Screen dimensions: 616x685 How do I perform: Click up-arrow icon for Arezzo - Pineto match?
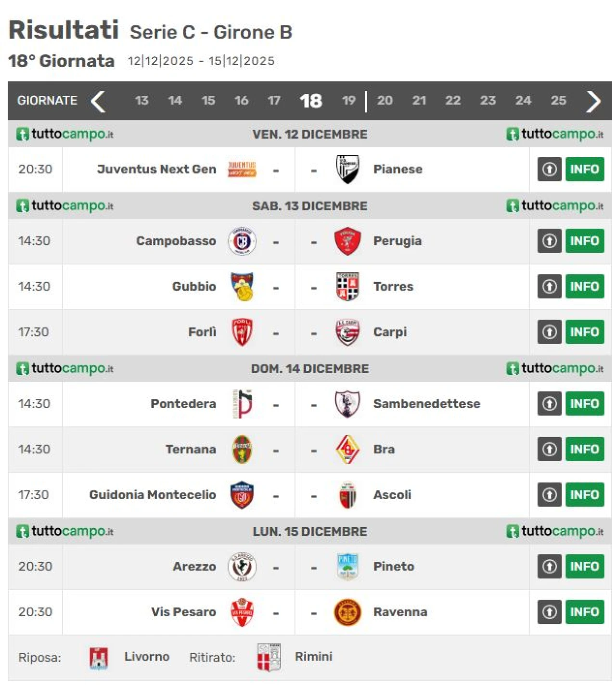point(549,567)
